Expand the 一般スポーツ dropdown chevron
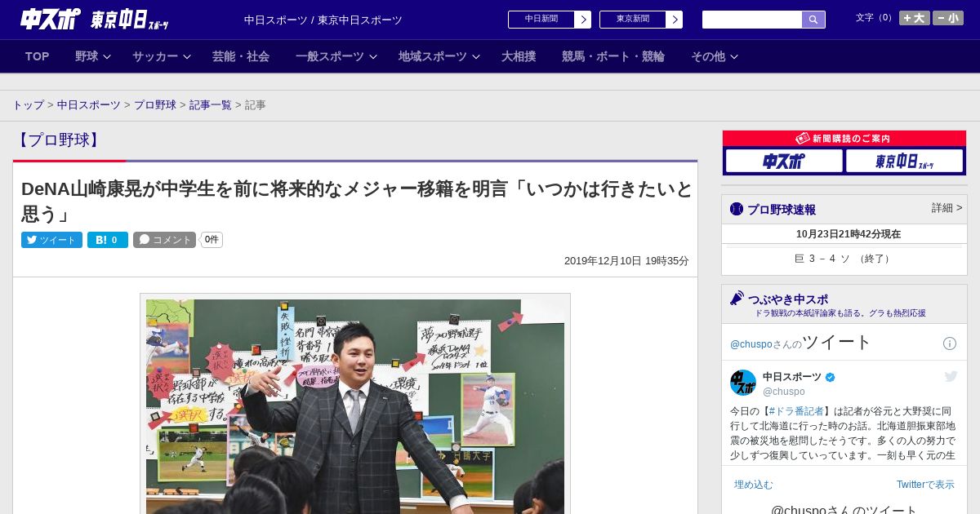The height and width of the screenshot is (514, 980). (x=373, y=56)
